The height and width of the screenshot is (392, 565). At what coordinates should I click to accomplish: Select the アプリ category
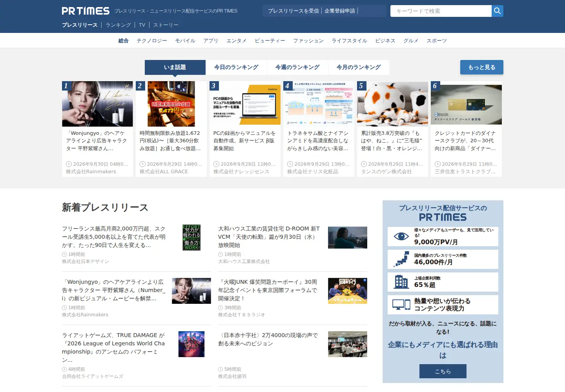click(211, 41)
